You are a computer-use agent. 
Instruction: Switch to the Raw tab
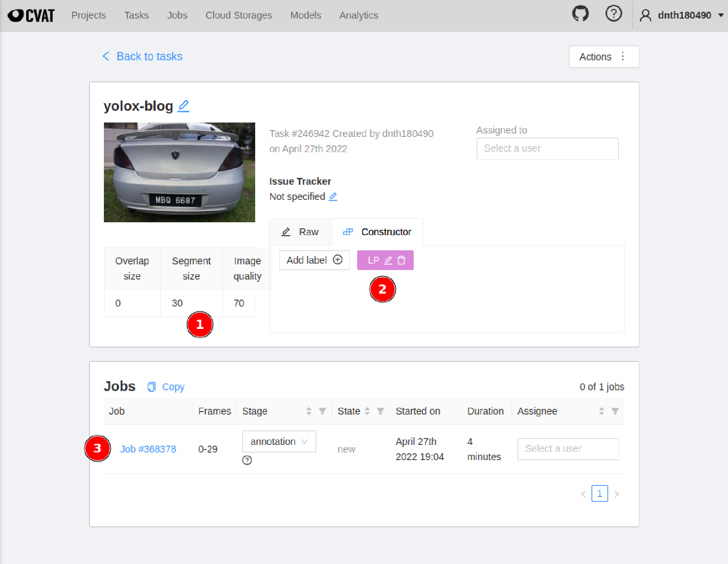tap(300, 232)
